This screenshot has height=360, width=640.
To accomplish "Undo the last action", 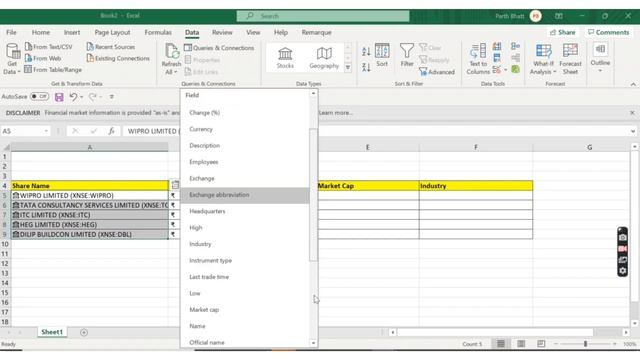I will tap(73, 97).
